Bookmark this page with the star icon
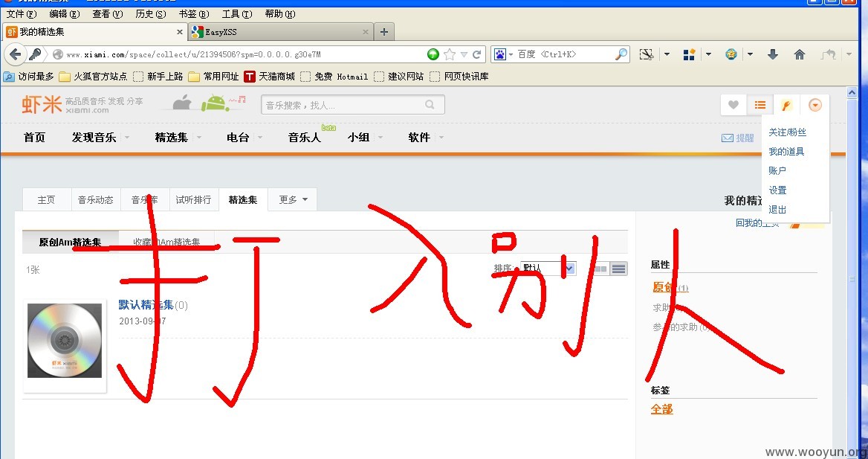This screenshot has height=459, width=868. [x=450, y=54]
